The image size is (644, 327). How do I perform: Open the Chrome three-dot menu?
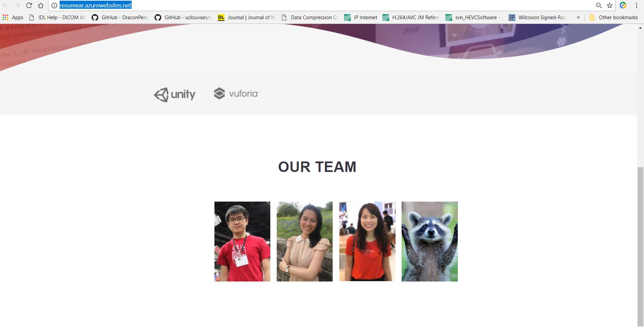[x=637, y=5]
